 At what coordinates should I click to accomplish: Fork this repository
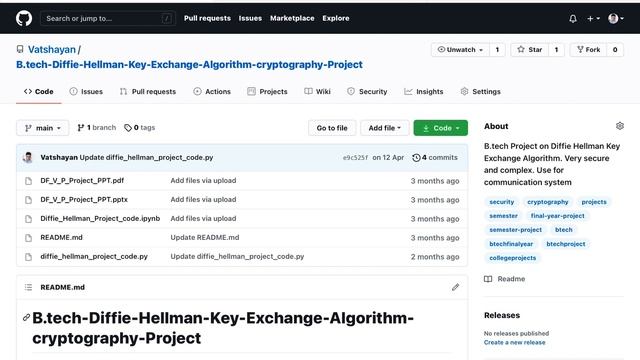tap(588, 49)
